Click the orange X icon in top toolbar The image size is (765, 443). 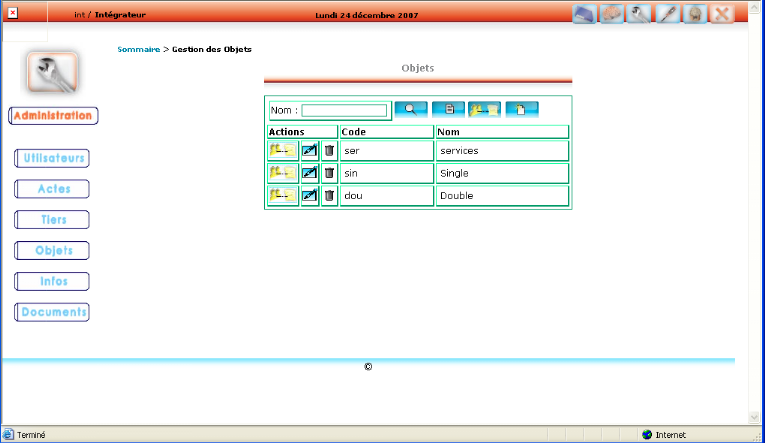(723, 15)
